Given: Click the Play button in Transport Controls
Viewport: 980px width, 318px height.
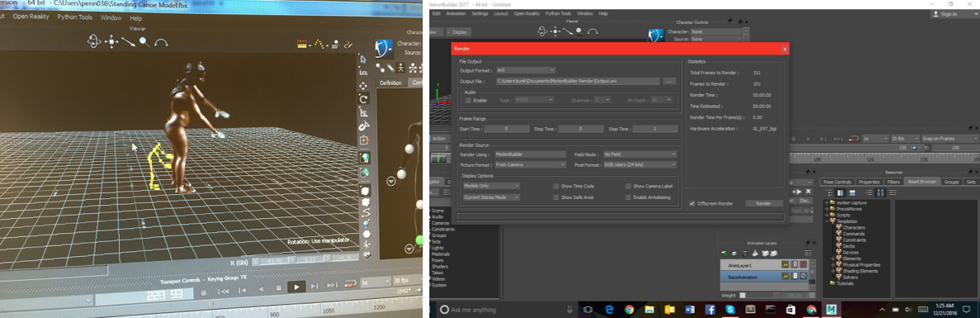Looking at the screenshot, I should (296, 287).
